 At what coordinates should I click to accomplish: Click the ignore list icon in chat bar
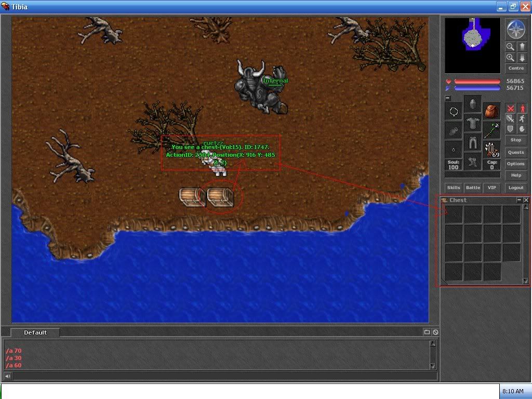coord(435,332)
